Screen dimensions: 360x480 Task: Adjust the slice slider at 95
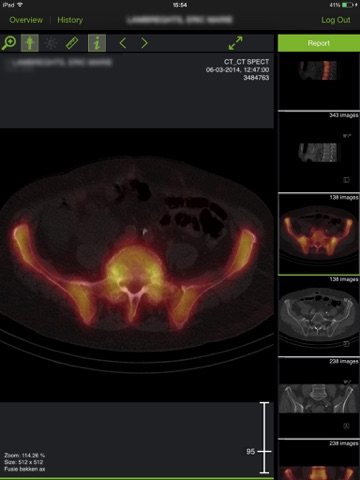pos(264,452)
